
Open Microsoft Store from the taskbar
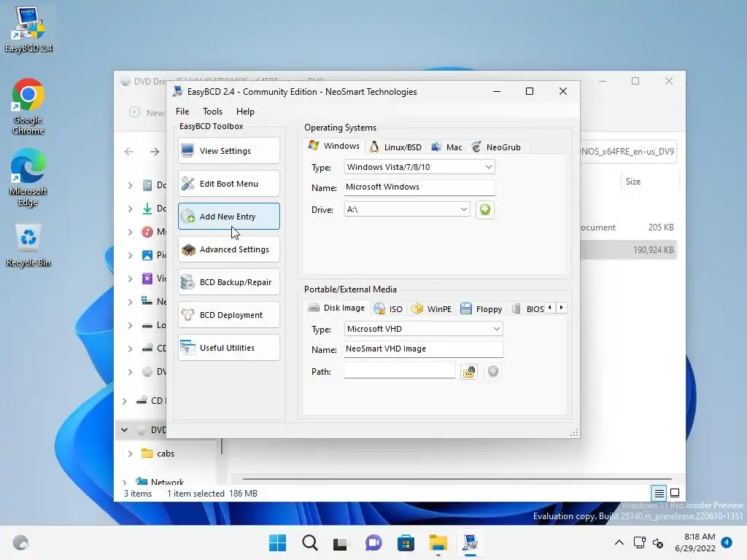(x=406, y=542)
